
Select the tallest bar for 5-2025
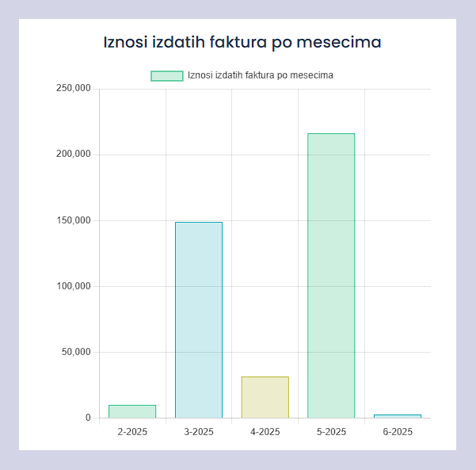pos(331,275)
